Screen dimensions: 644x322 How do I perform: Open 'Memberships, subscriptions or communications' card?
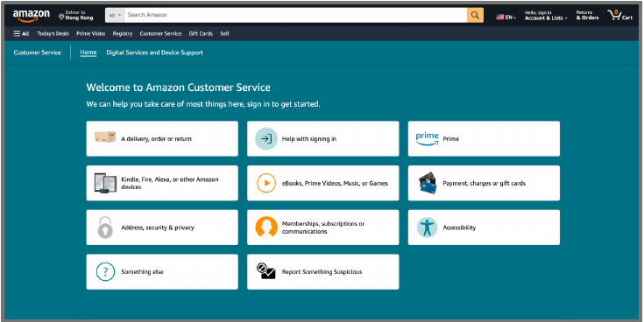pyautogui.click(x=322, y=227)
